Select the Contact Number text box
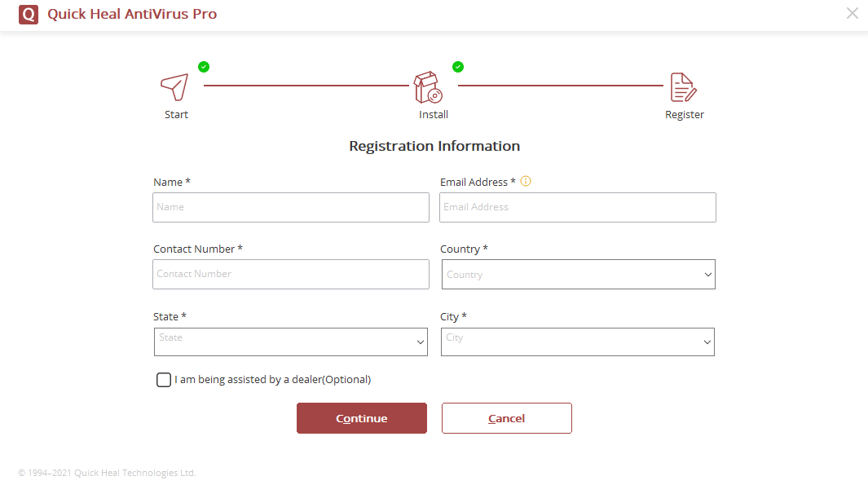This screenshot has height=485, width=868. tap(291, 275)
